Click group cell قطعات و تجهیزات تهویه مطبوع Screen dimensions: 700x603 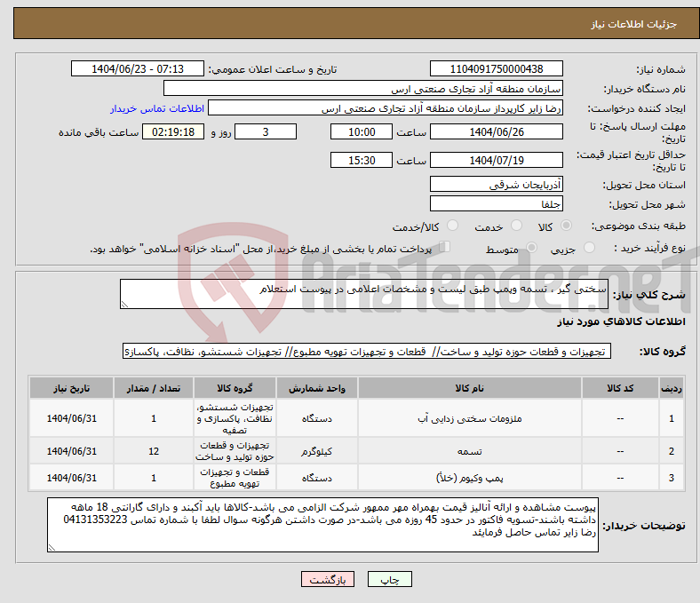click(235, 478)
